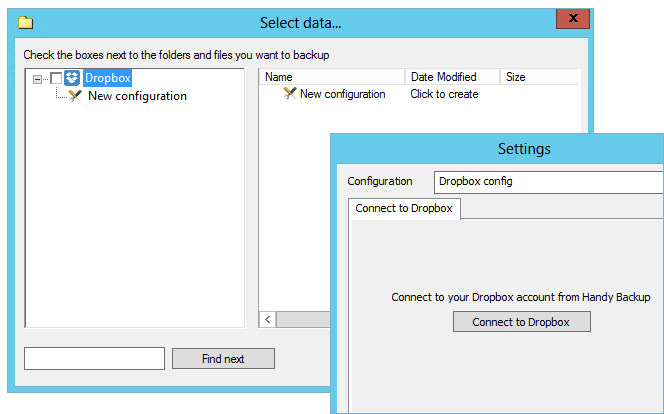Sort by Name column header
The height and width of the screenshot is (414, 664).
(x=332, y=77)
